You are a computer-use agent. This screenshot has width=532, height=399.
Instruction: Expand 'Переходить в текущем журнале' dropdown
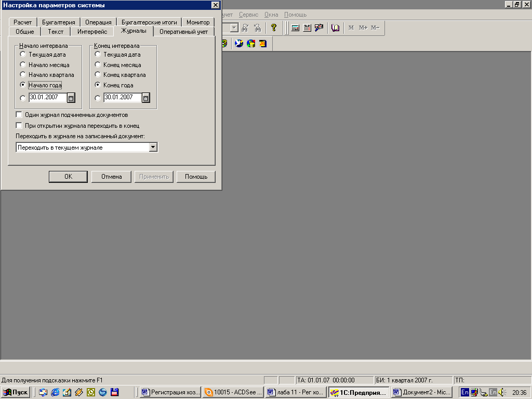[153, 147]
